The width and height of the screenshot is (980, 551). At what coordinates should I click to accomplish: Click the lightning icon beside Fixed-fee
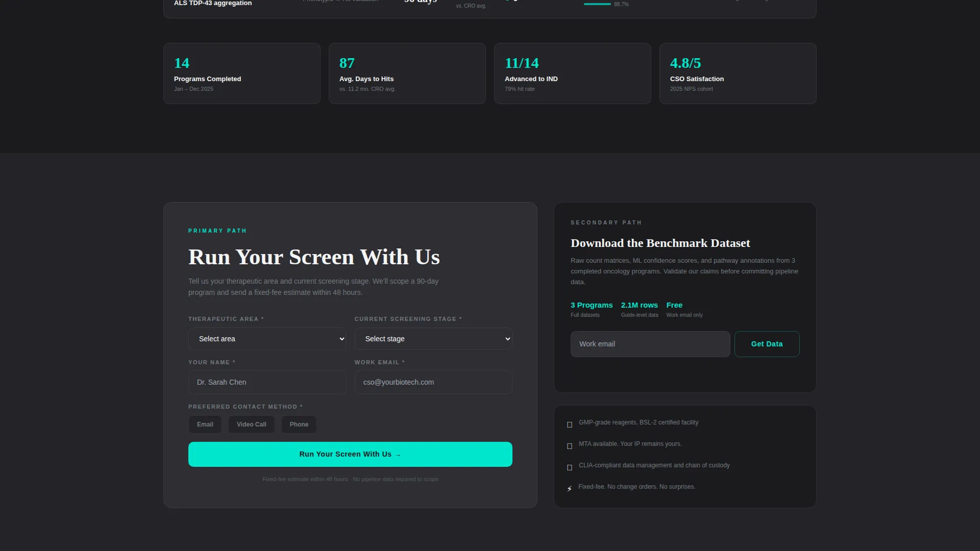coord(570,489)
